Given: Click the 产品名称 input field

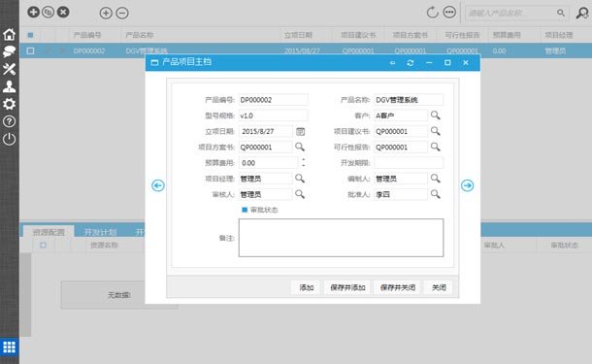Looking at the screenshot, I should coord(409,100).
